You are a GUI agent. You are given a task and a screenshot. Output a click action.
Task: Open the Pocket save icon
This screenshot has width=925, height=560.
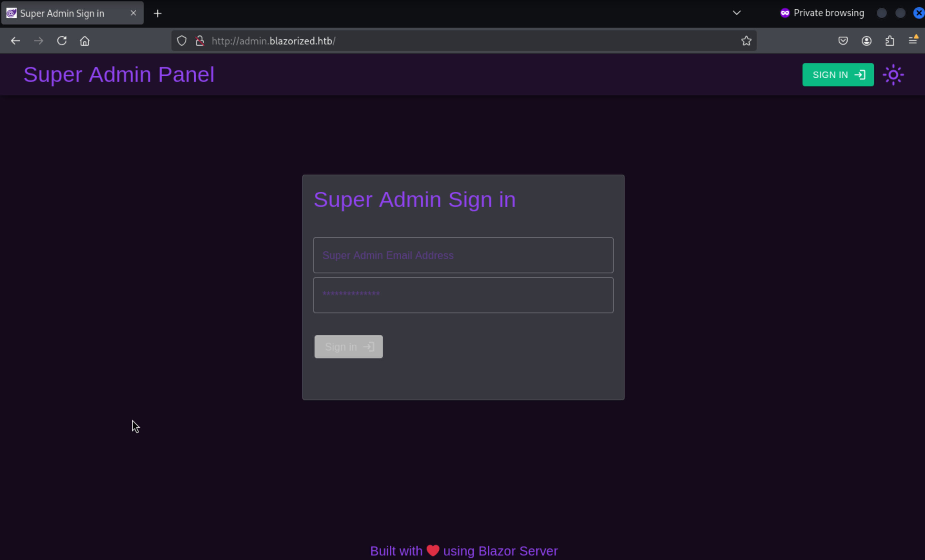[843, 41]
